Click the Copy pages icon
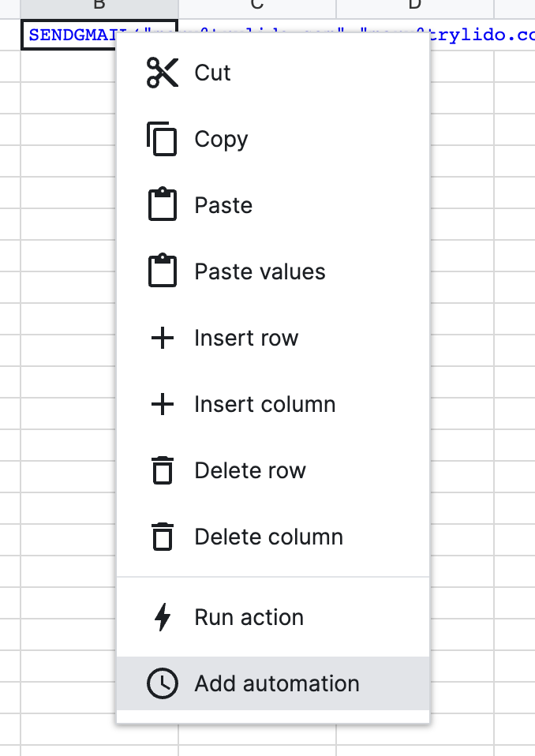The width and height of the screenshot is (535, 756). point(163,139)
